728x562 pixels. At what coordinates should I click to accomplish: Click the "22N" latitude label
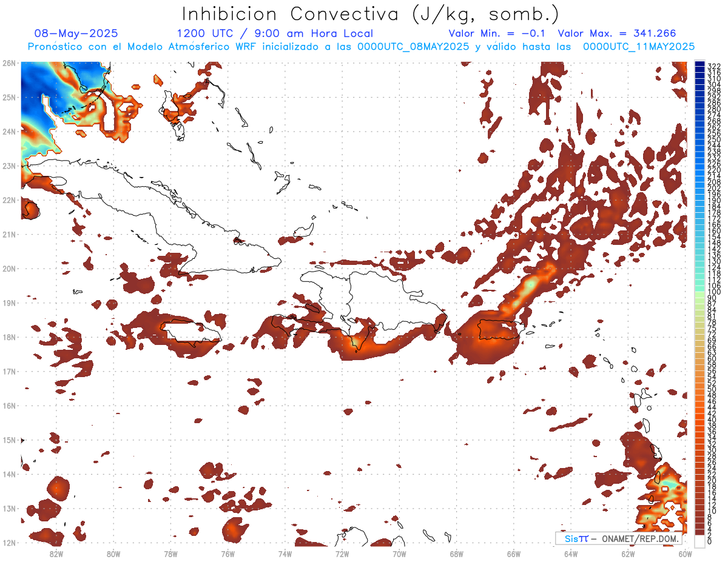point(9,199)
